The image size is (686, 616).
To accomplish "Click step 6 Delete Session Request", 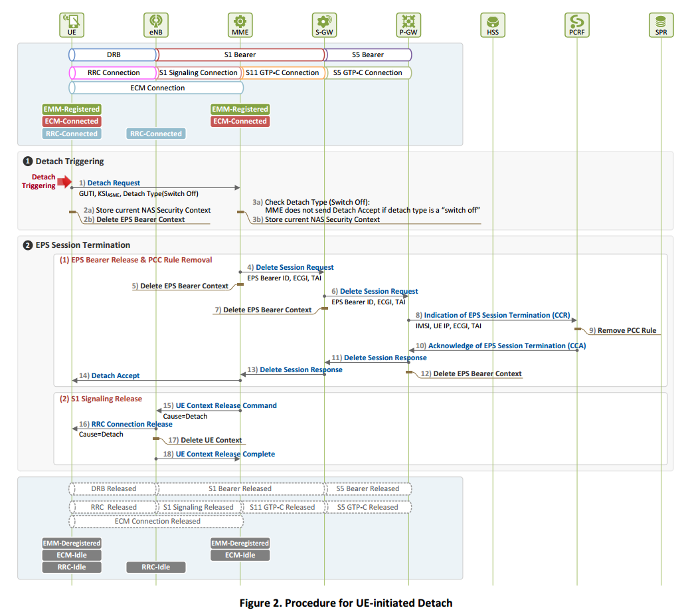I will click(x=375, y=292).
